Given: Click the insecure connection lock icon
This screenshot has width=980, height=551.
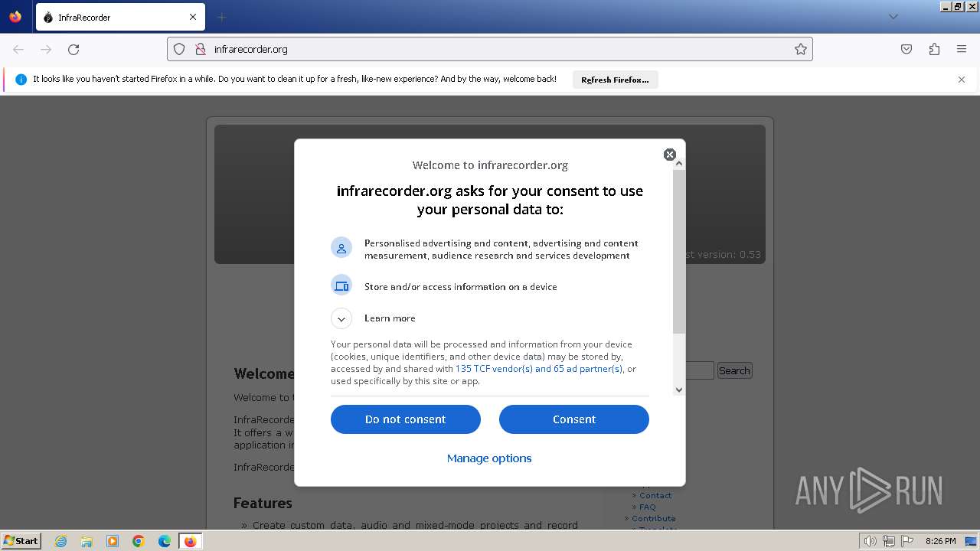Looking at the screenshot, I should coord(201,49).
